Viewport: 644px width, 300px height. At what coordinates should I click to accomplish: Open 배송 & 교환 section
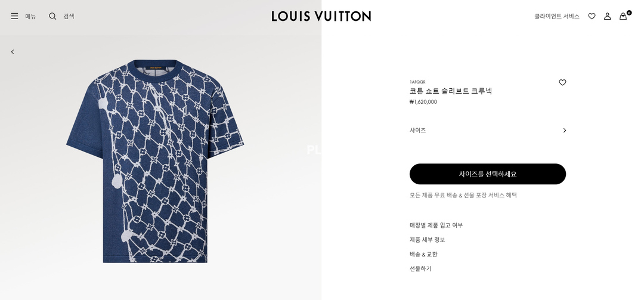[423, 255]
